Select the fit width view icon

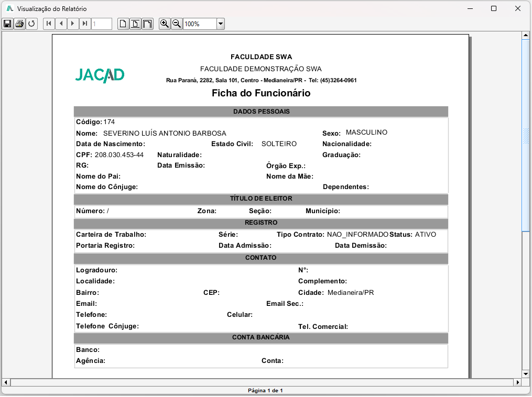148,24
